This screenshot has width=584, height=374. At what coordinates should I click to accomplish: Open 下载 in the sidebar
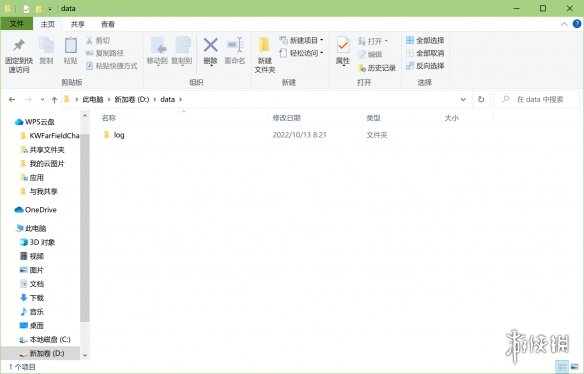[x=32, y=298]
